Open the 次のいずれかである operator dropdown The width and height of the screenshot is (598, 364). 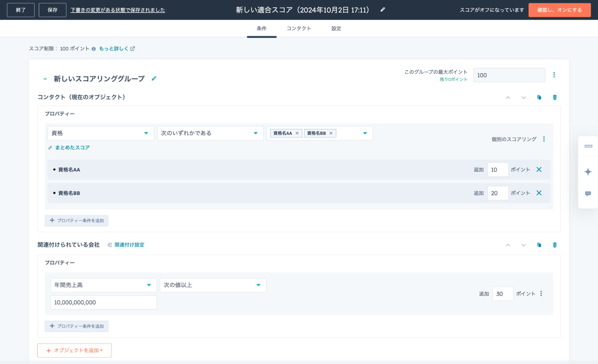210,133
